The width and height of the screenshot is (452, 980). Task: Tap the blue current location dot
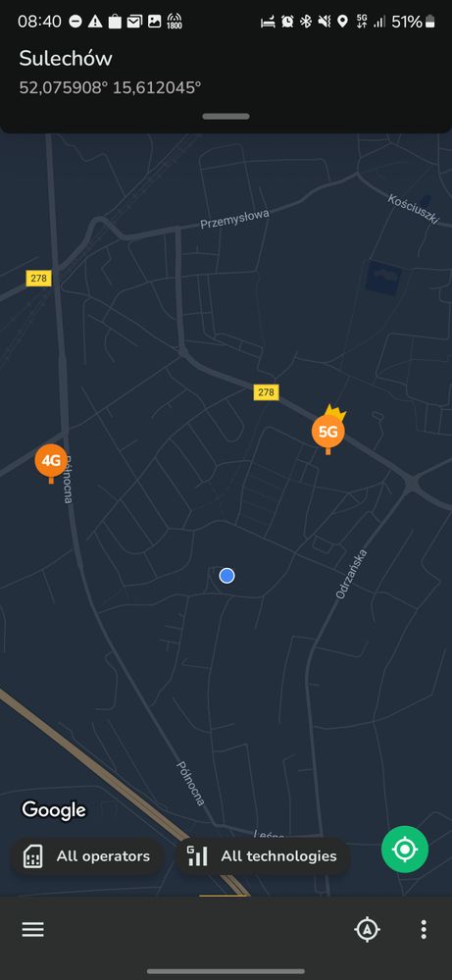226,576
